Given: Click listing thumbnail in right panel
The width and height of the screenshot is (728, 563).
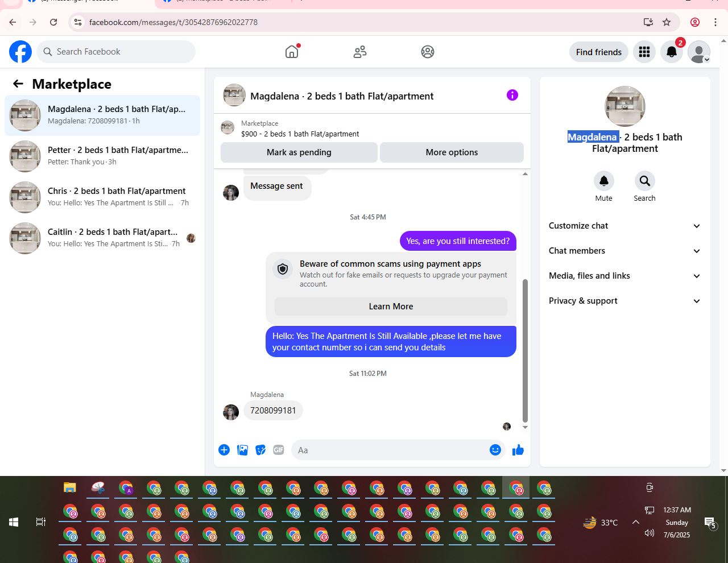Looking at the screenshot, I should (625, 106).
